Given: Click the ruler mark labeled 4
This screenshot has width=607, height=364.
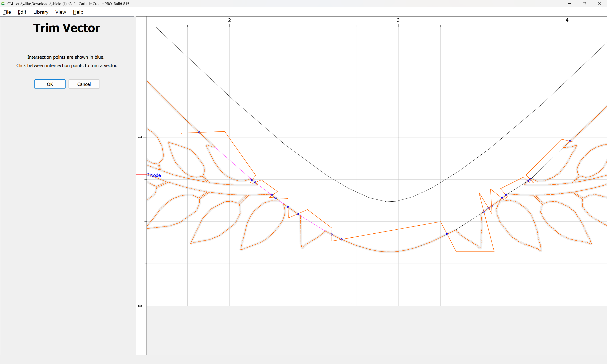Looking at the screenshot, I should point(567,20).
